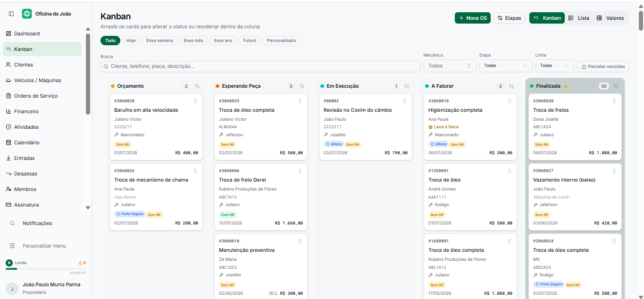Select the Tudo date filter

(x=110, y=41)
